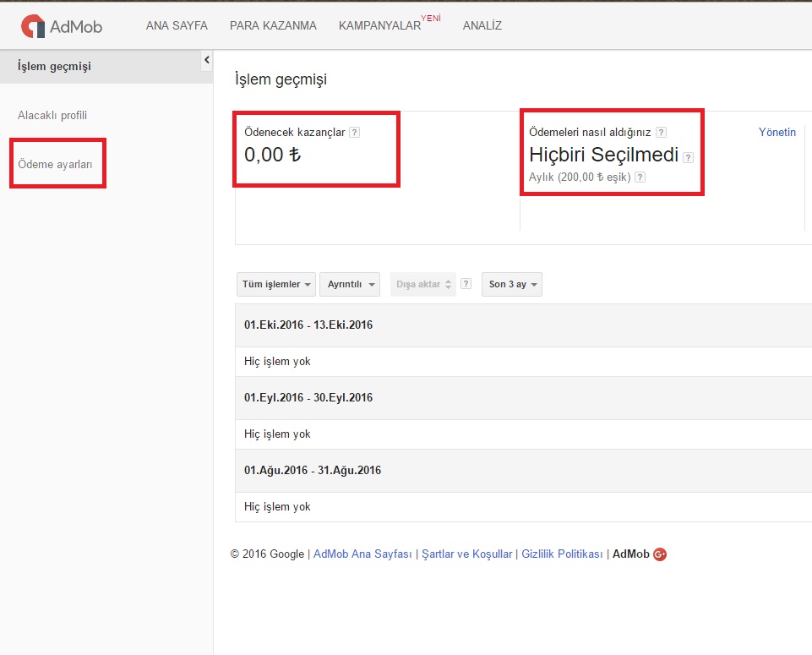Switch to the KAMPANYALAR tab
This screenshot has height=655, width=812.
click(x=379, y=26)
